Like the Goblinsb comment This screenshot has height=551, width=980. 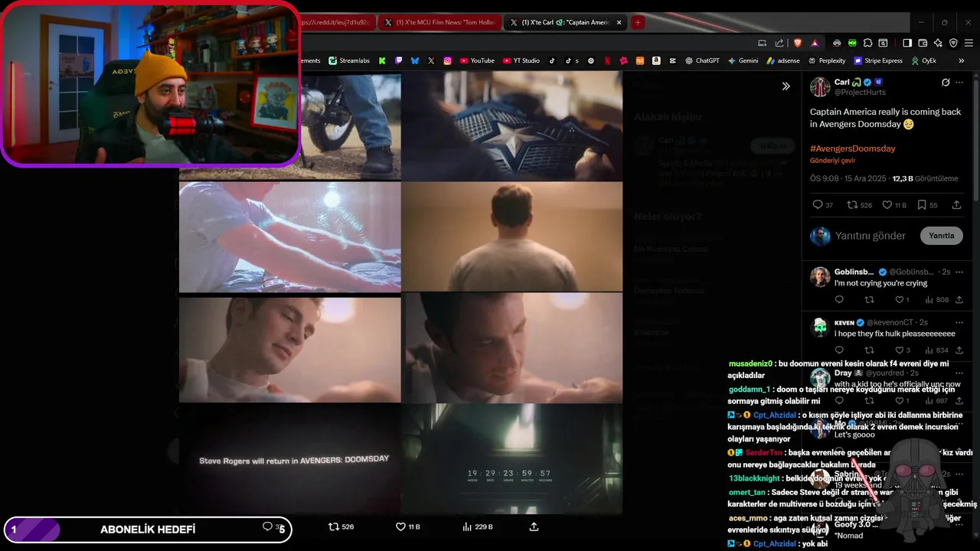click(x=902, y=300)
